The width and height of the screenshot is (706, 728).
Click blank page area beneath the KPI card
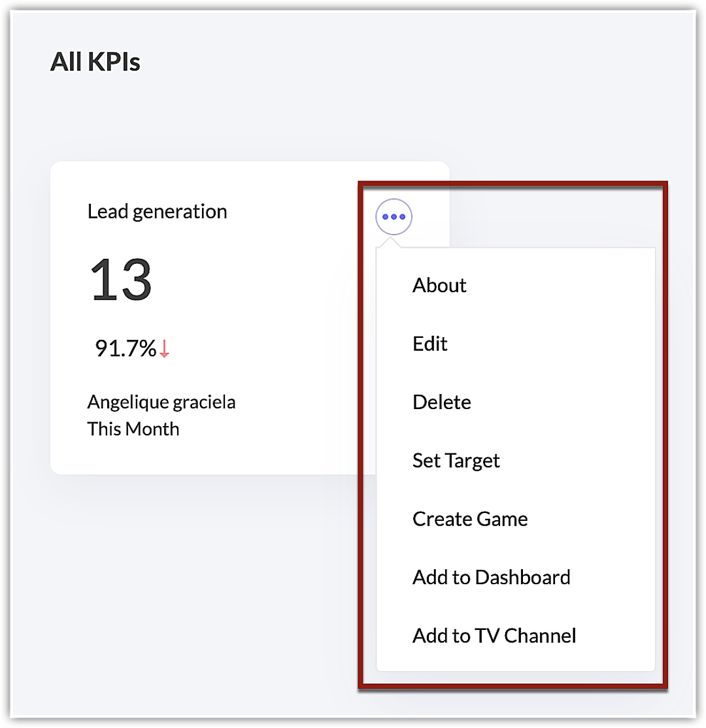pyautogui.click(x=196, y=588)
